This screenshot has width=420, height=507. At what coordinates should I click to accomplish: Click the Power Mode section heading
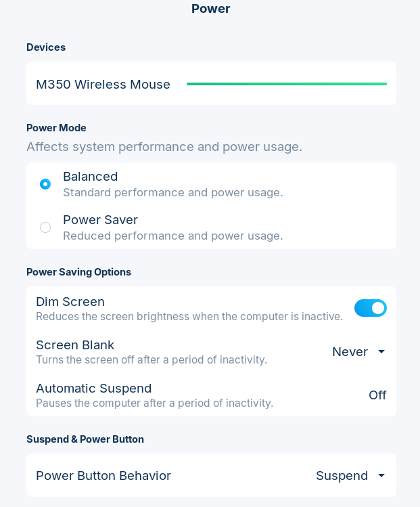pos(56,128)
